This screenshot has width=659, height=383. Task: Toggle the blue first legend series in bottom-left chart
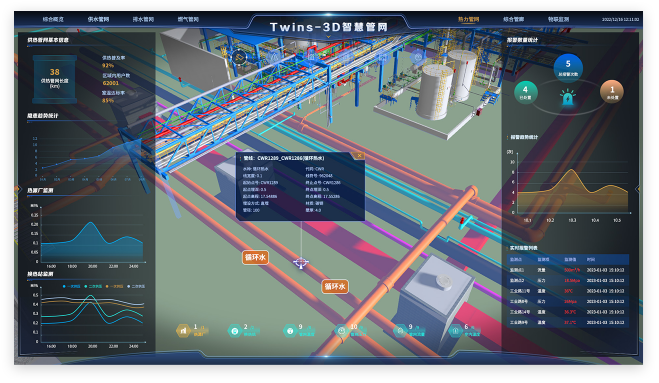pyautogui.click(x=71, y=286)
